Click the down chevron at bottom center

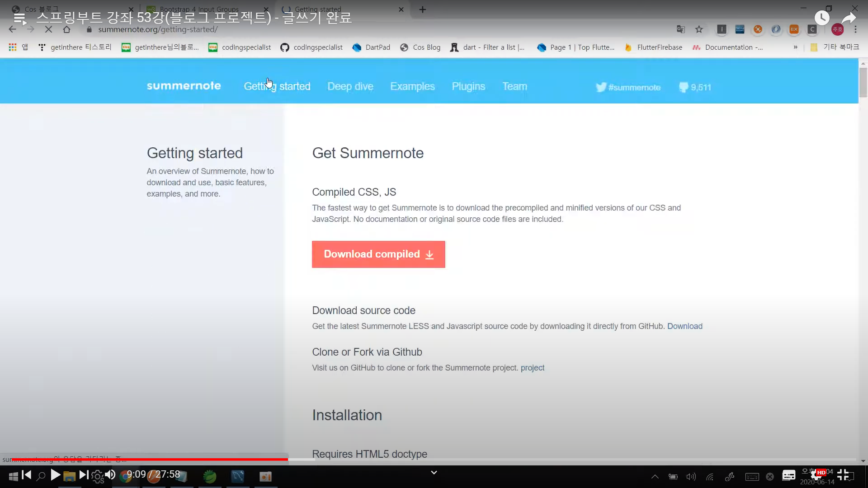[x=434, y=473]
